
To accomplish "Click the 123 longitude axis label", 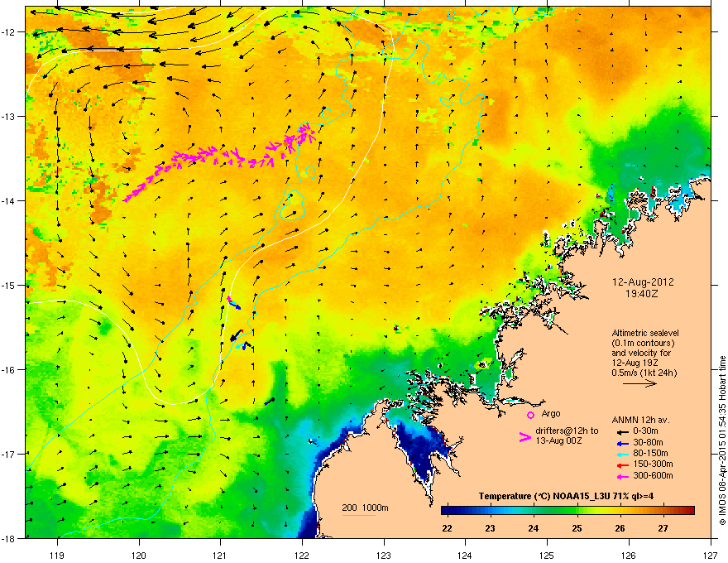I will pyautogui.click(x=384, y=555).
